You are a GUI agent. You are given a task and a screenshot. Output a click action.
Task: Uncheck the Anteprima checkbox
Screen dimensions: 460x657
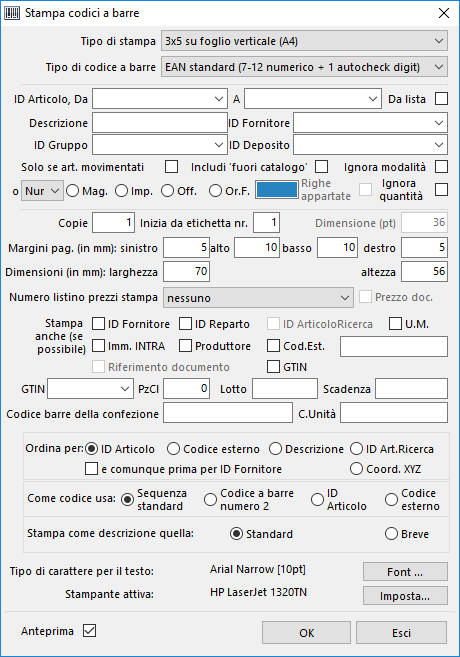(x=89, y=631)
